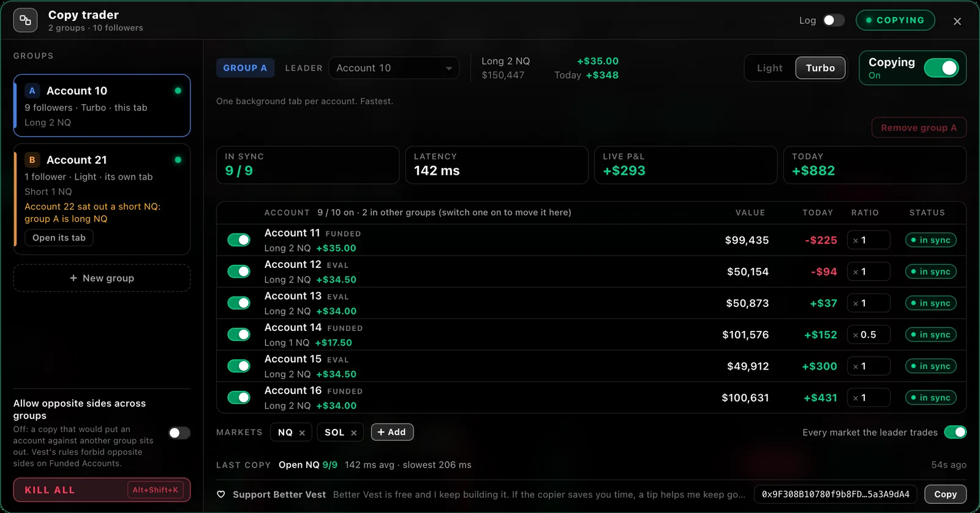Click the B badge on Account 21 group
Image resolution: width=980 pixels, height=513 pixels.
pos(32,160)
